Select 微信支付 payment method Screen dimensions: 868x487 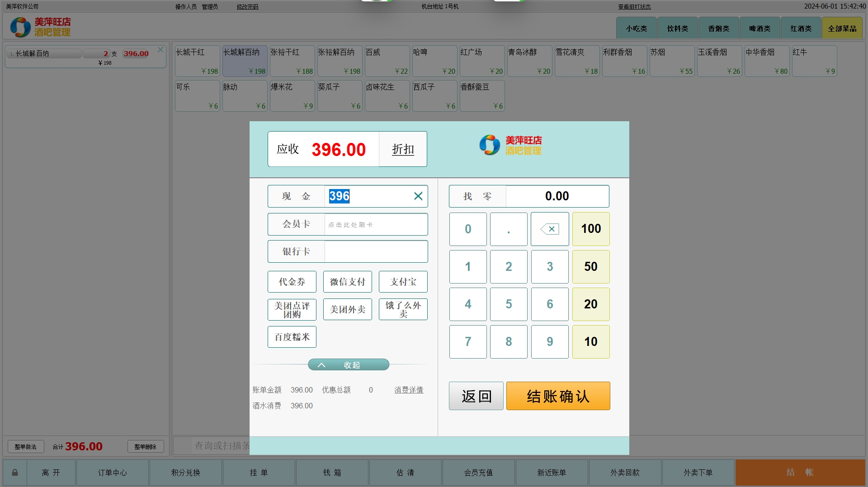coord(347,282)
